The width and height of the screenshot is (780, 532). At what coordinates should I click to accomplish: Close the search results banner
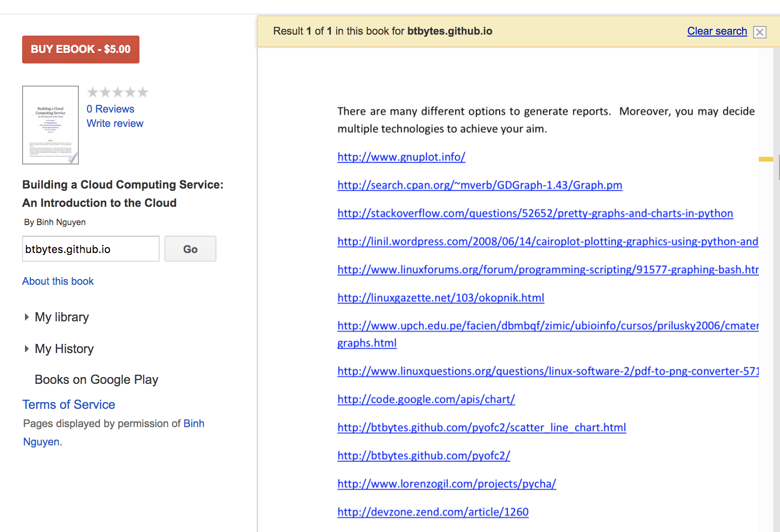759,32
